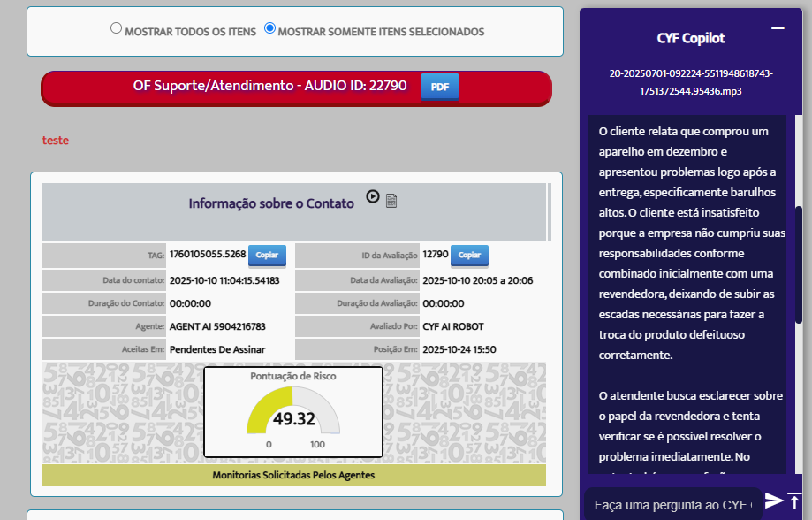The image size is (812, 520).
Task: Click the Copilot summary scrollbar
Action: pos(798,265)
